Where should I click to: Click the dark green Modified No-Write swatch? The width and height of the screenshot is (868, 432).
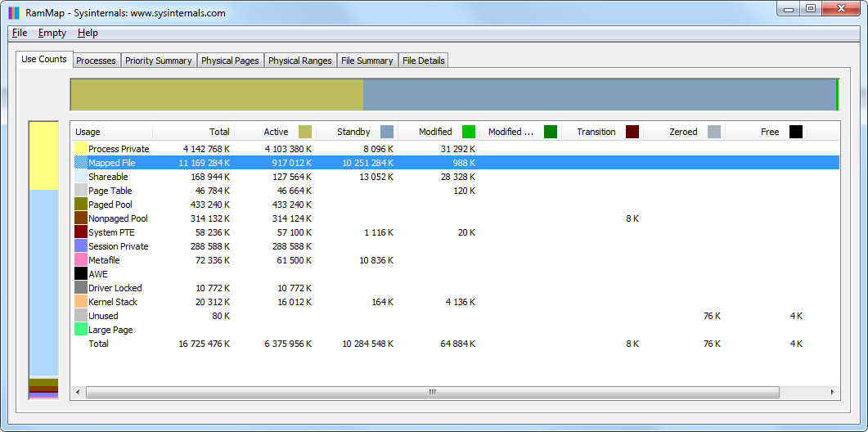551,132
